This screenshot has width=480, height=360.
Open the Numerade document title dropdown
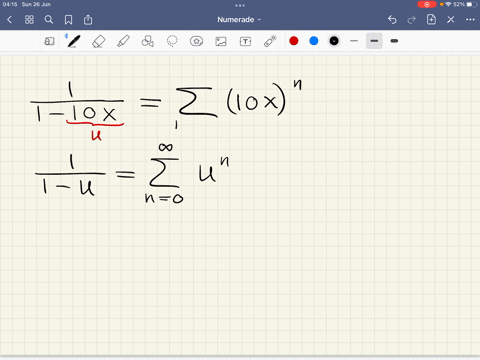239,20
